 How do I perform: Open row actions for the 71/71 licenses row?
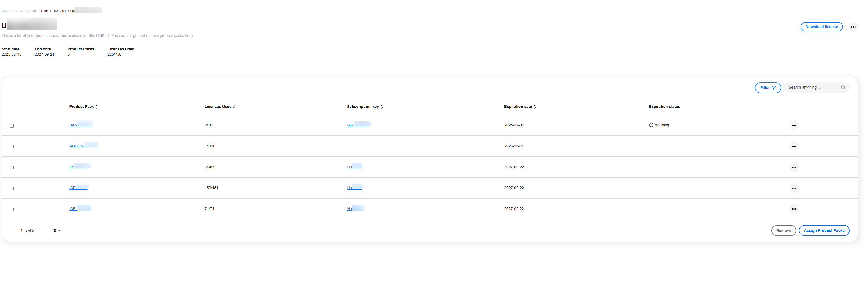pos(793,209)
